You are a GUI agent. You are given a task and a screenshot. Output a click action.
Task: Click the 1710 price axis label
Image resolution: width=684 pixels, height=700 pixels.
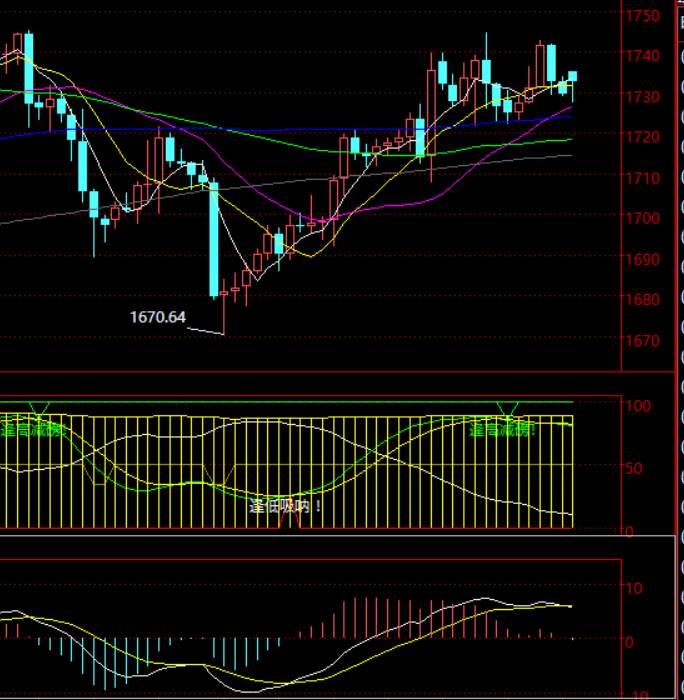point(642,178)
